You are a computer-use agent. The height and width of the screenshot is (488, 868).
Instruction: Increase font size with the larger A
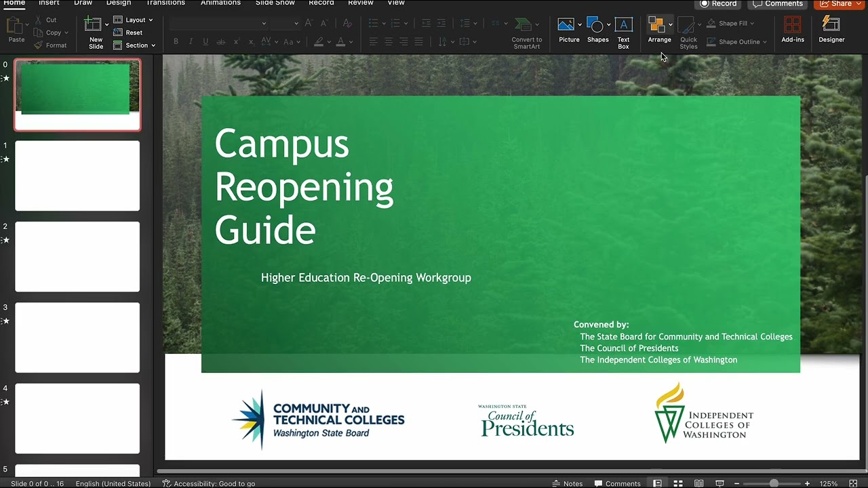pyautogui.click(x=309, y=23)
